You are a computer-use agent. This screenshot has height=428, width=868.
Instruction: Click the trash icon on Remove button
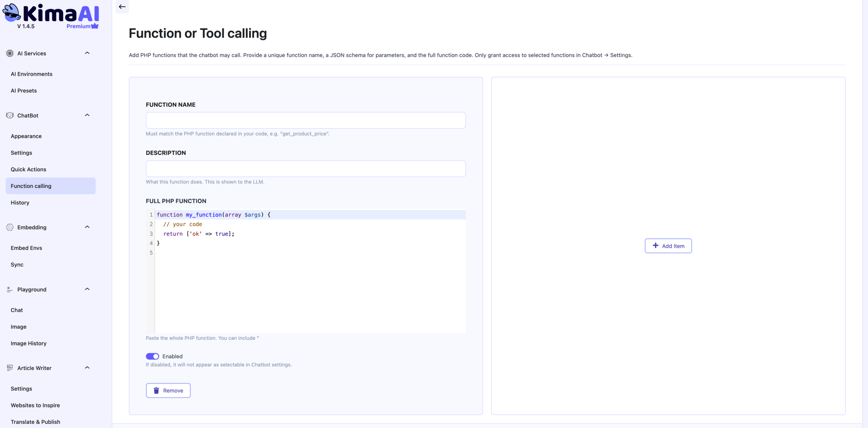point(156,390)
